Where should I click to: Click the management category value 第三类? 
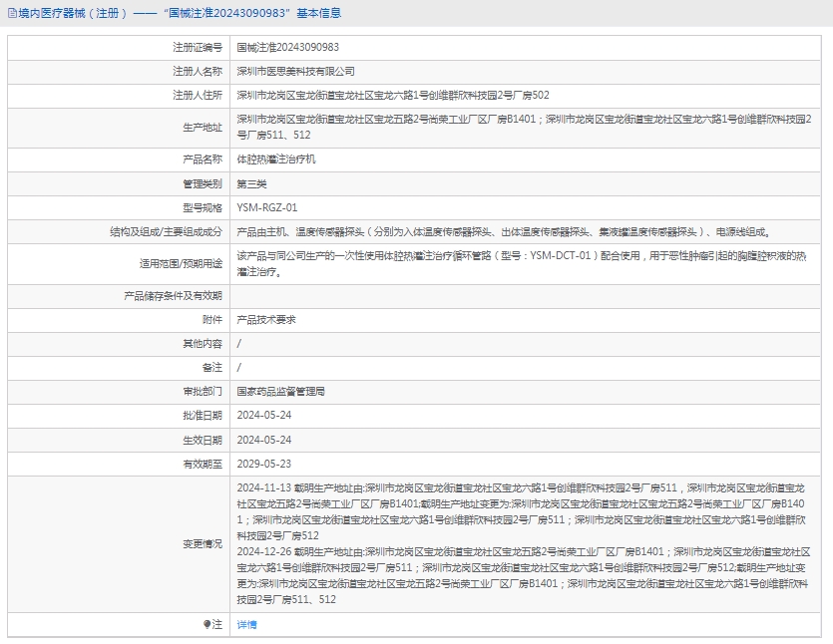tap(251, 183)
